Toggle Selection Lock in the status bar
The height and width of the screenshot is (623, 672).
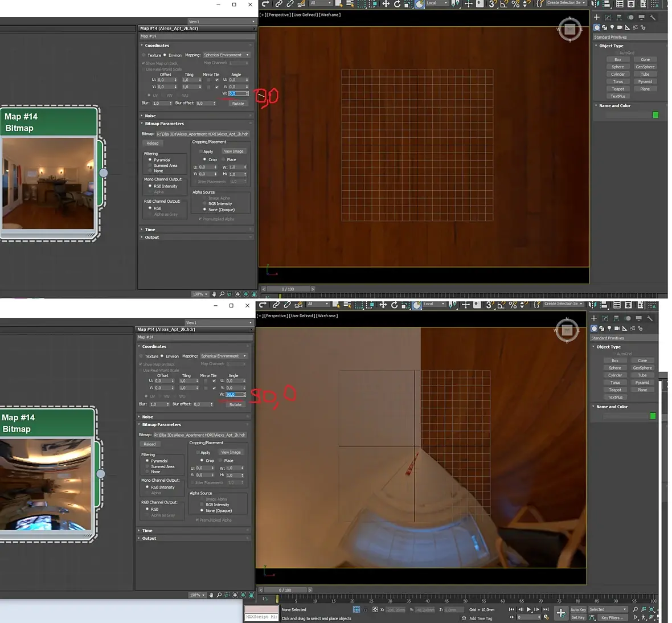pos(366,610)
